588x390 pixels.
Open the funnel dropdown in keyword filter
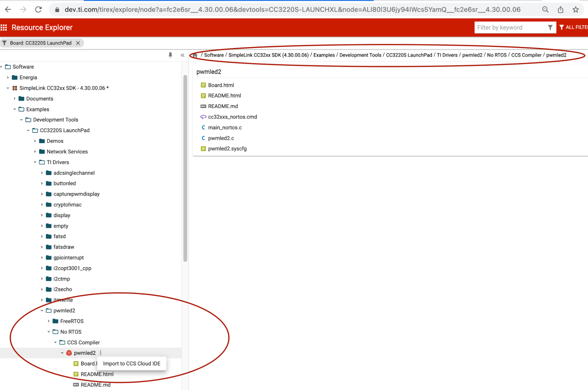[x=550, y=27]
